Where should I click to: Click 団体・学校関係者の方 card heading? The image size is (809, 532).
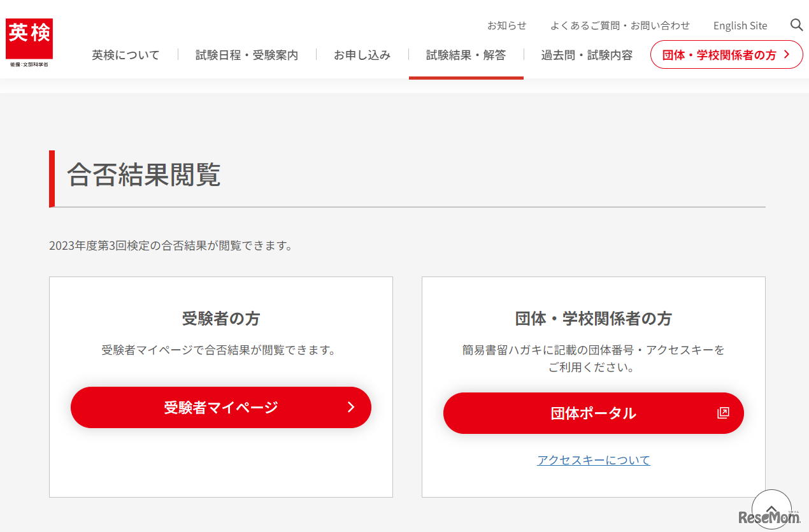[594, 319]
